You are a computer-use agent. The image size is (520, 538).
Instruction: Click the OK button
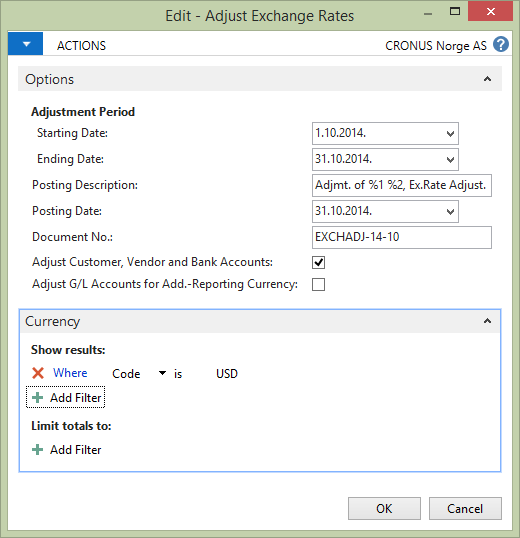384,508
